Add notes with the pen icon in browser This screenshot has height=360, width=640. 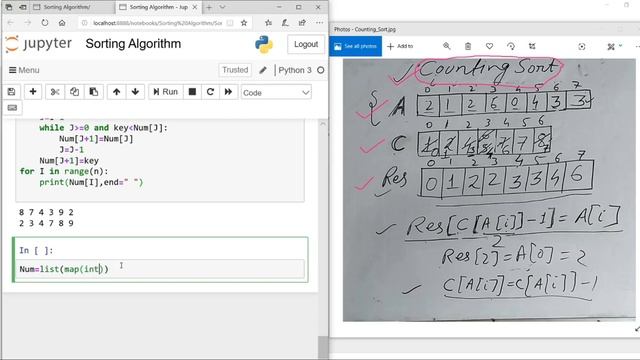click(x=285, y=23)
